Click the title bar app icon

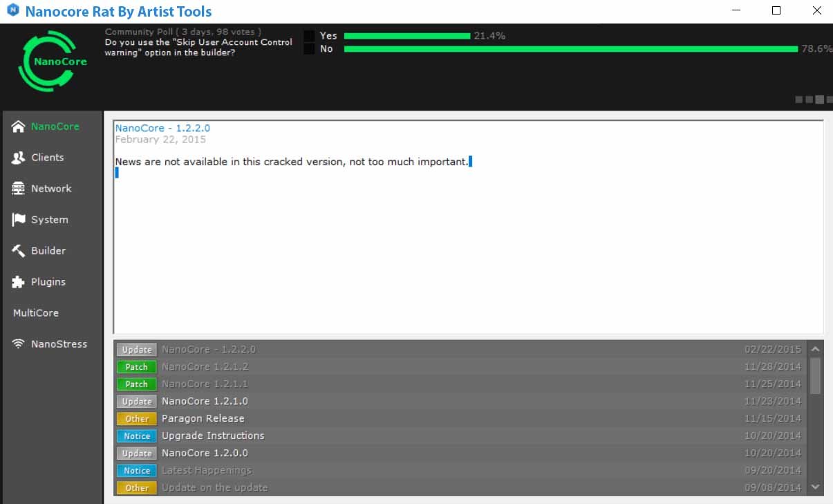coord(12,11)
